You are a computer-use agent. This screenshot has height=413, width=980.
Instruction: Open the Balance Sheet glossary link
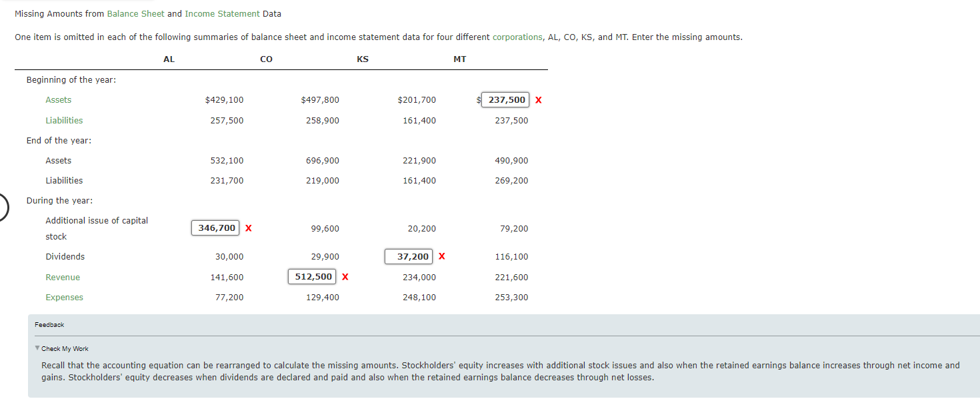click(136, 13)
